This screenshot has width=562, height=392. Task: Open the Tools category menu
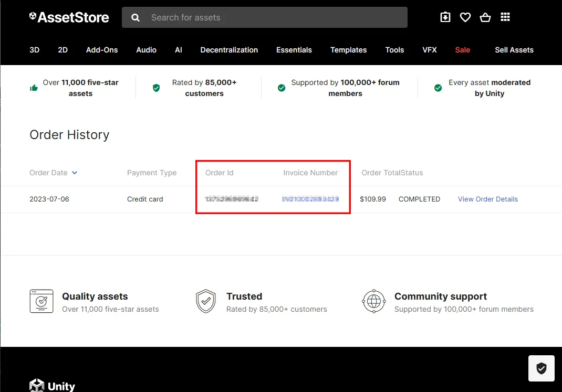[394, 50]
